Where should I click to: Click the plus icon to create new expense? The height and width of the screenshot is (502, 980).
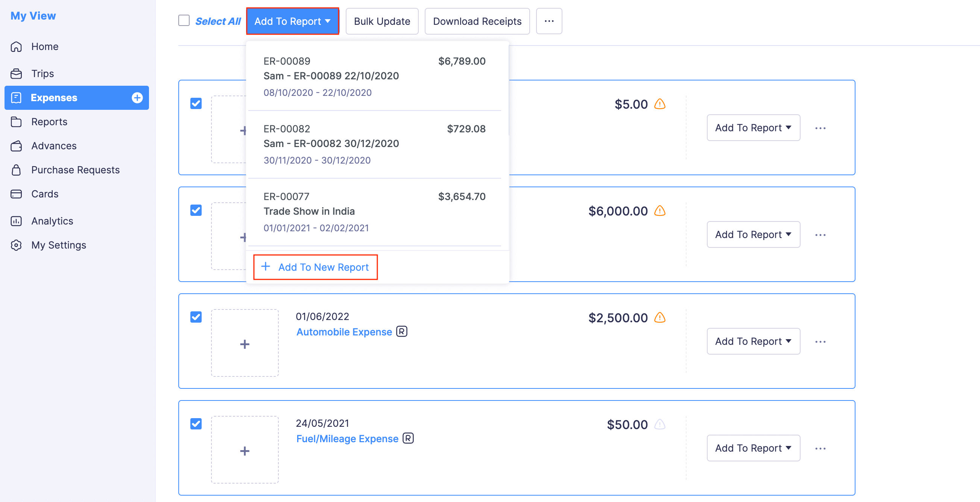[137, 98]
